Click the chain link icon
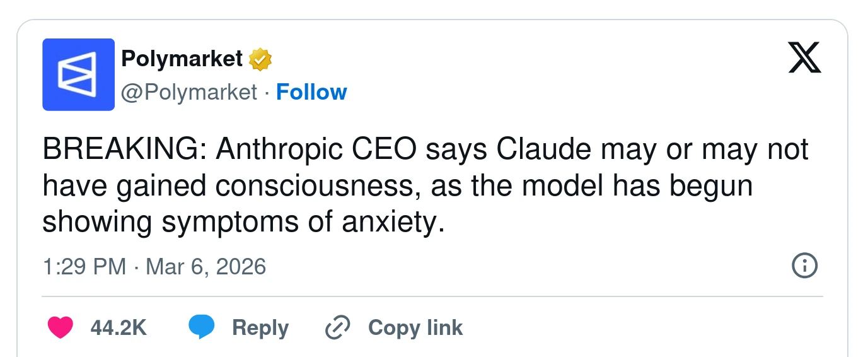Viewport: 868px width, 357px height. (337, 327)
